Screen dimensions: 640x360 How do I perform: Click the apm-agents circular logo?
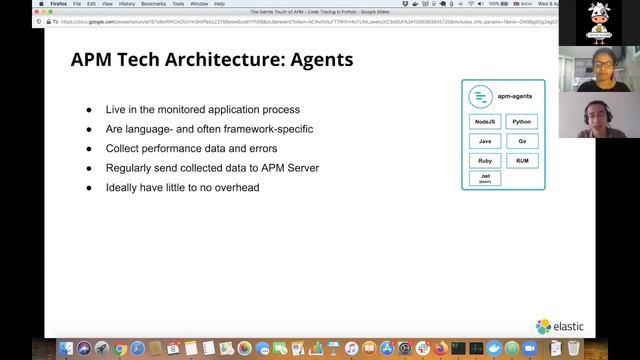pos(480,97)
